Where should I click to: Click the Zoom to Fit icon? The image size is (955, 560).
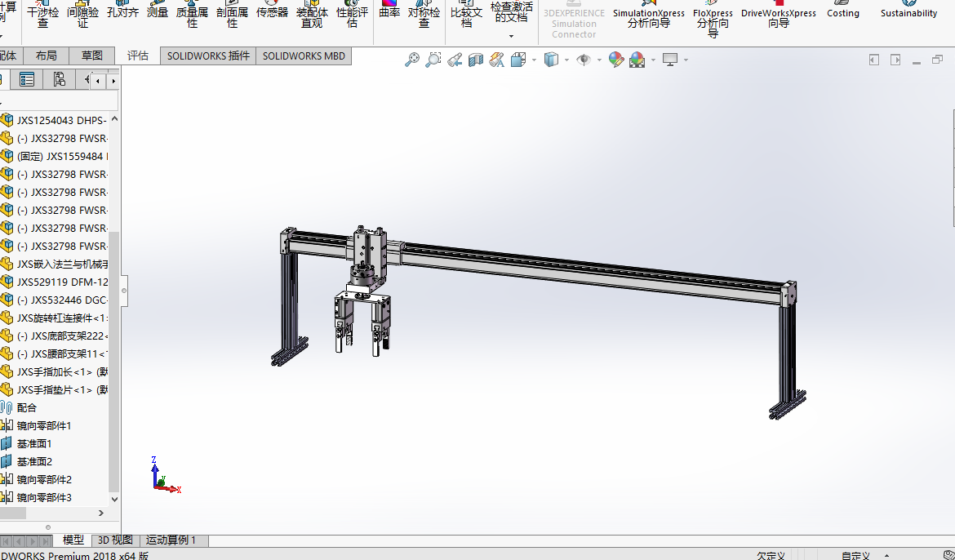click(x=412, y=60)
